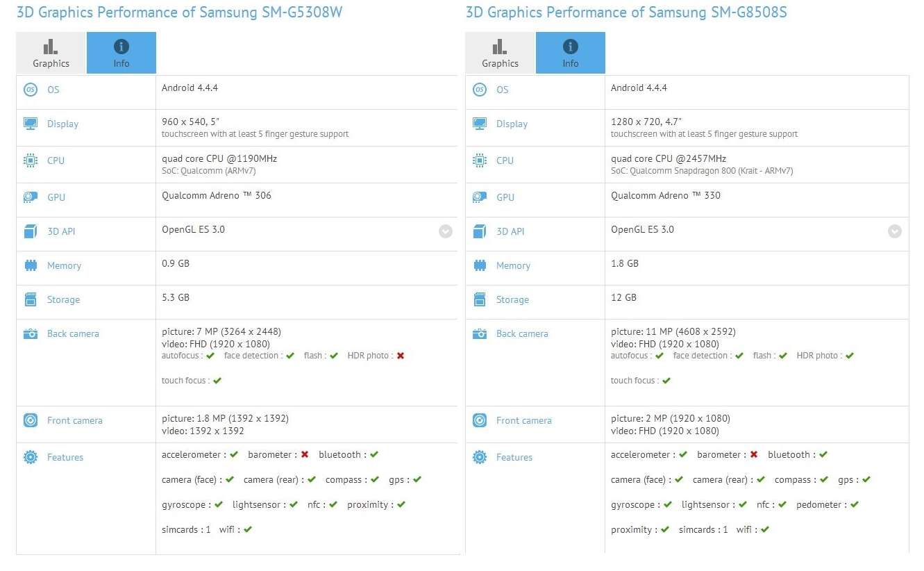Click the Memory chip icon for SM-G5308W
Screen dimensions: 924x571
pos(31,265)
